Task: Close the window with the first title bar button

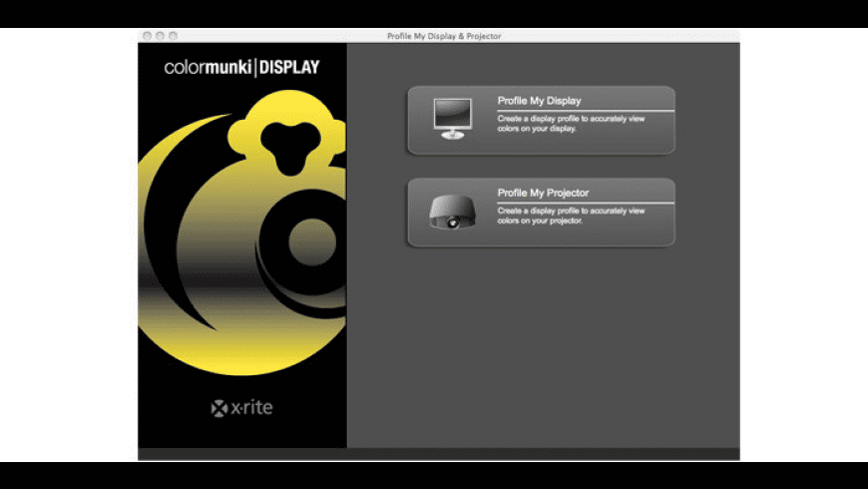Action: pos(147,36)
